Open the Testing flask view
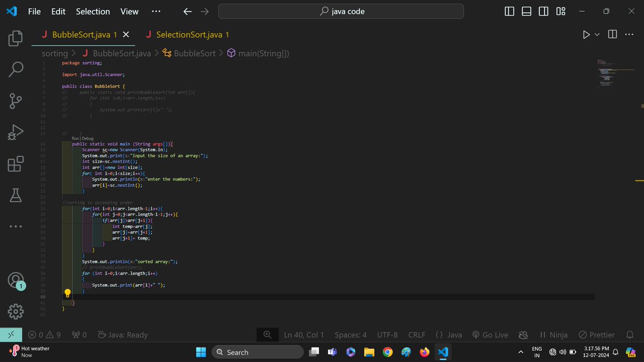 (16, 195)
